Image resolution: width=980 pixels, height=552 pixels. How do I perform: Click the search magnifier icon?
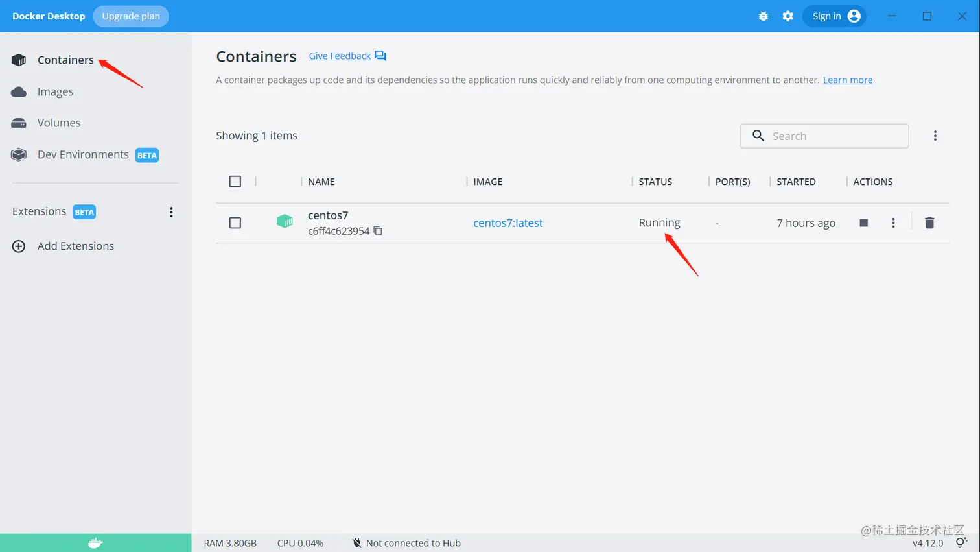758,136
